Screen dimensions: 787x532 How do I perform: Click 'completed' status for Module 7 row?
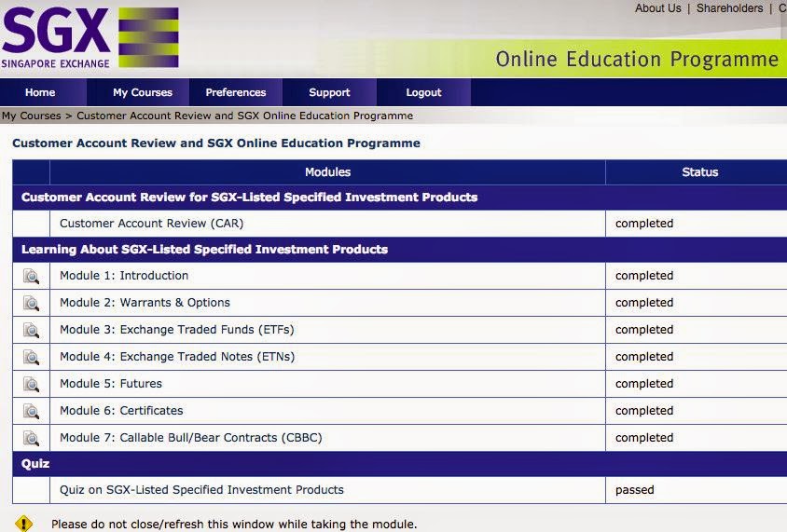[644, 438]
